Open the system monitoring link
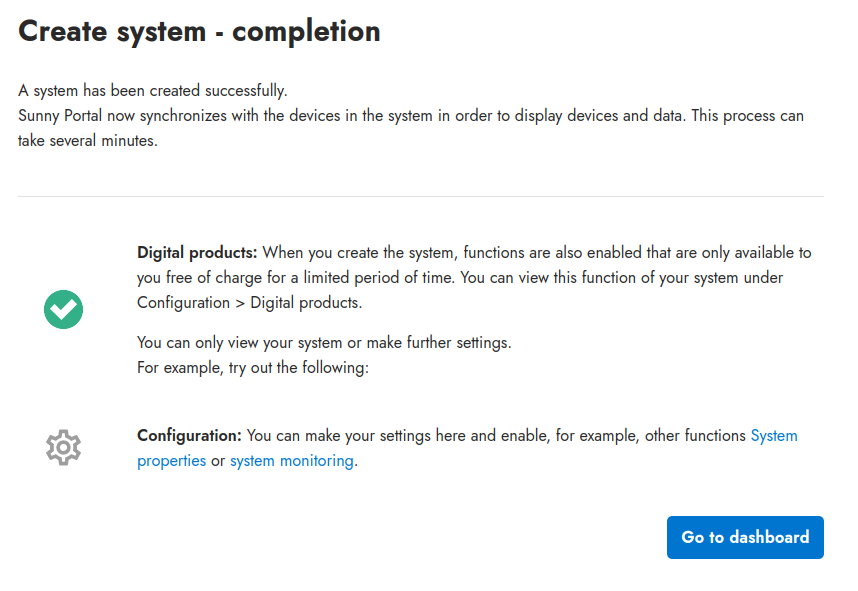 point(292,461)
